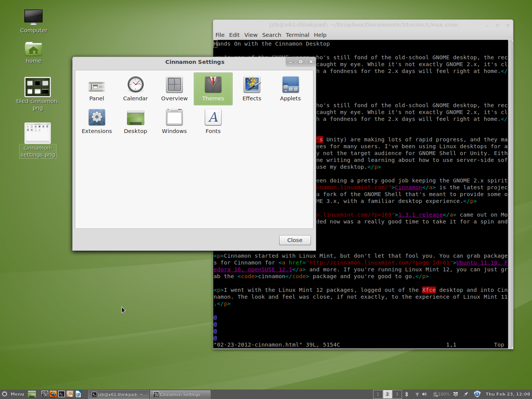Click the Dropbox system tray icon

pyautogui.click(x=455, y=394)
